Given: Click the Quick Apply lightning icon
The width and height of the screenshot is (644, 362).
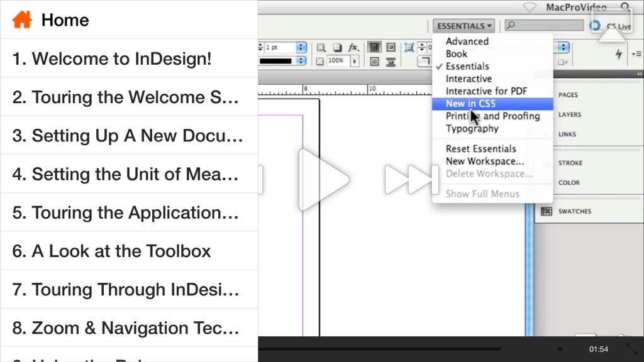Looking at the screenshot, I should coord(619,54).
